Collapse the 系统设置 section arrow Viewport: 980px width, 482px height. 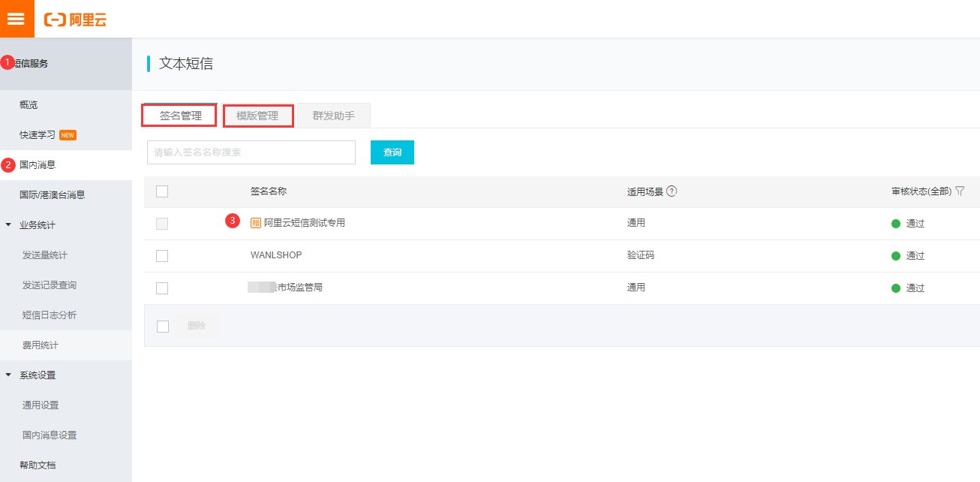(8, 375)
